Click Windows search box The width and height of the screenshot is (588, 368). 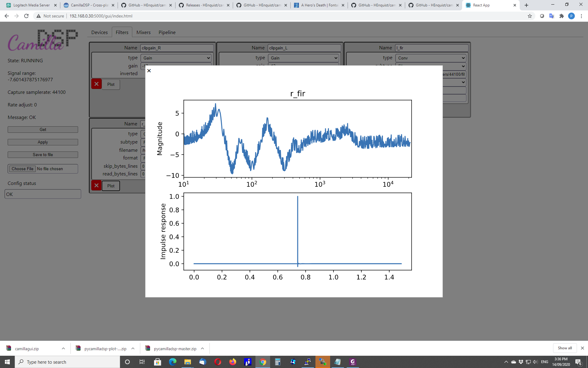click(x=67, y=362)
